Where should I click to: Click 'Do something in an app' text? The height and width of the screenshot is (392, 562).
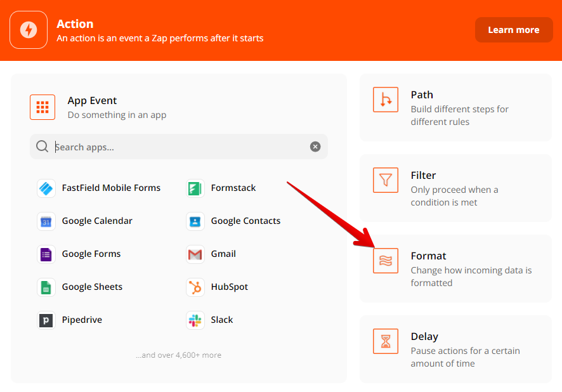pyautogui.click(x=117, y=115)
